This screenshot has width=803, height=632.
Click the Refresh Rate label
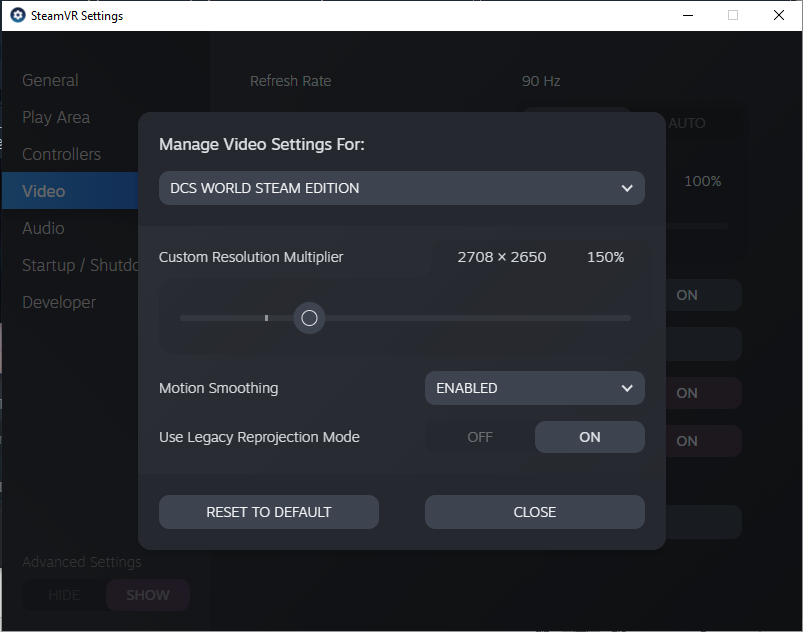(x=290, y=81)
